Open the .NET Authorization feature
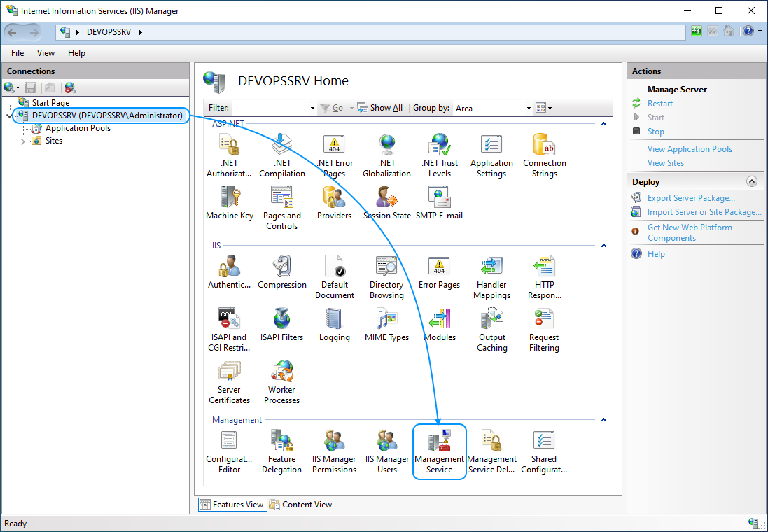Image resolution: width=768 pixels, height=532 pixels. [x=229, y=156]
